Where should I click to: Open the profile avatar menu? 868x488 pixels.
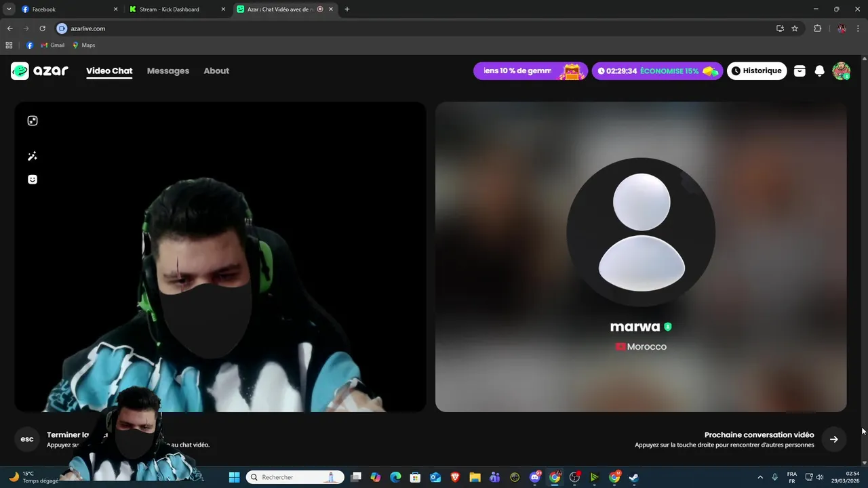(841, 71)
